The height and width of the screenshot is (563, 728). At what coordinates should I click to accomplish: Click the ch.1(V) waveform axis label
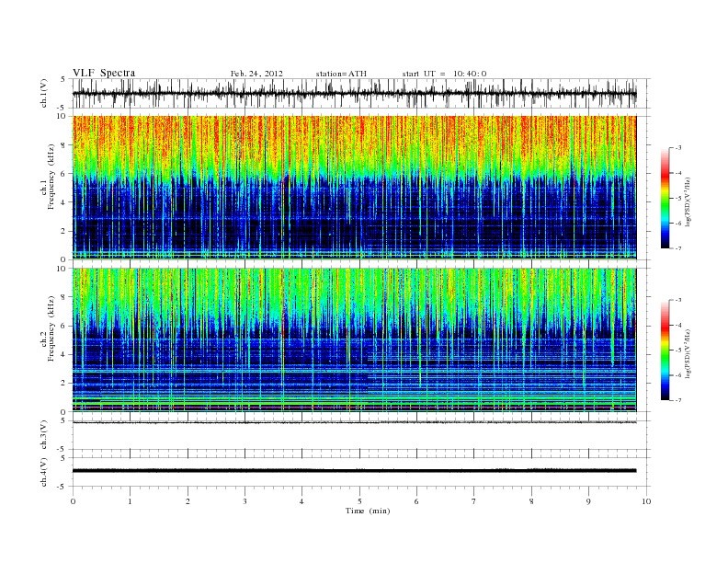(x=44, y=93)
